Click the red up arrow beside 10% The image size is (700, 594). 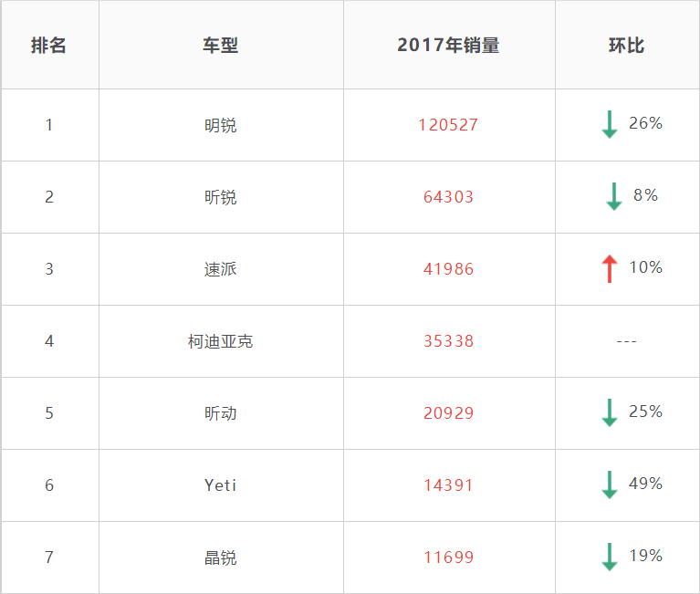pos(610,268)
